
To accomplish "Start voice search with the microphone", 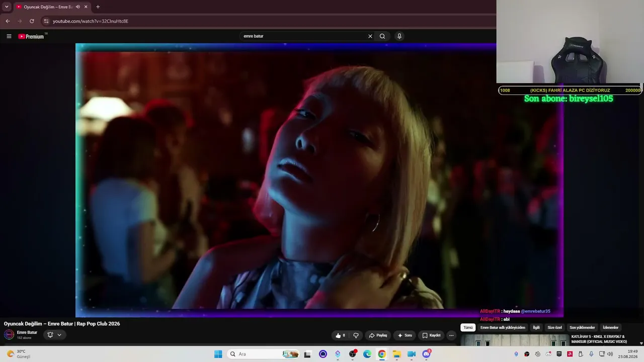I will [x=399, y=36].
